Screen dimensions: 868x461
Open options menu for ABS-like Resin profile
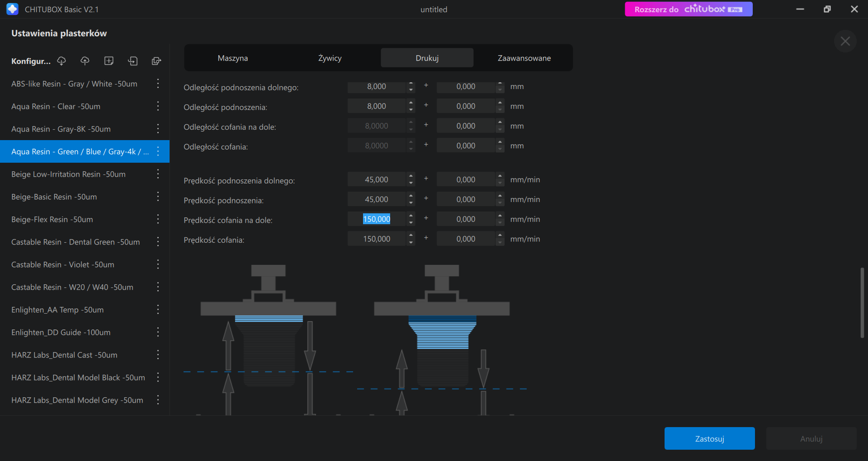pos(158,84)
